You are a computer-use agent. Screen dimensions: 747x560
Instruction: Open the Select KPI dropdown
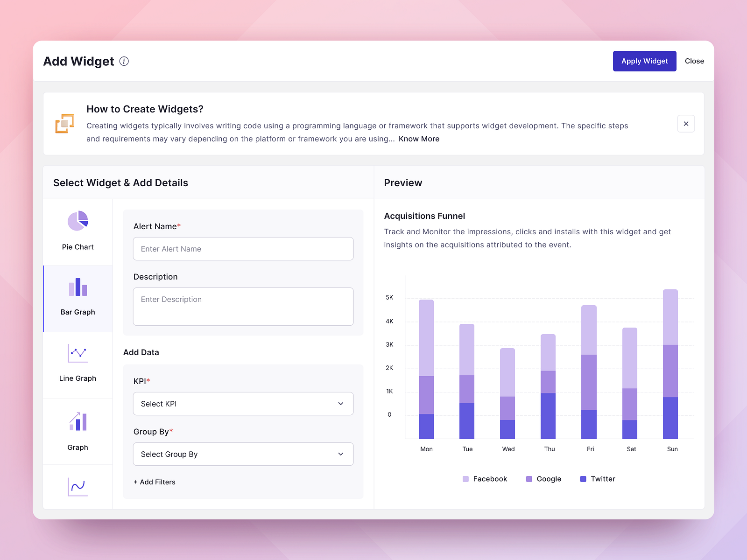(x=243, y=404)
